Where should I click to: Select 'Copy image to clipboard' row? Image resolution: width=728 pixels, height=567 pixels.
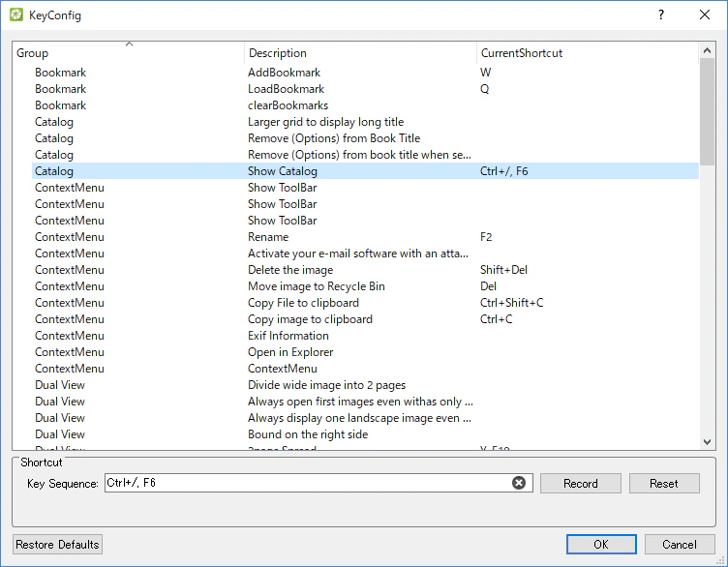pyautogui.click(x=365, y=319)
